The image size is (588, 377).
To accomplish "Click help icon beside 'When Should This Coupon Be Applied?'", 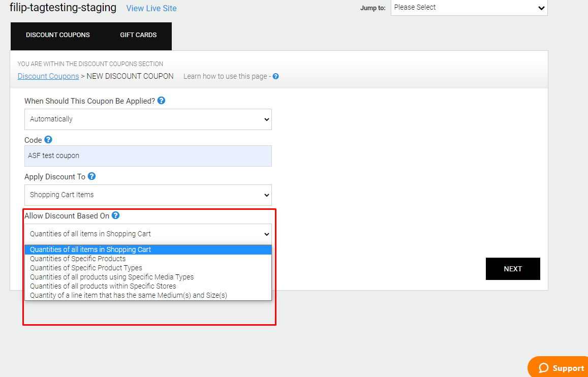I will [x=161, y=101].
